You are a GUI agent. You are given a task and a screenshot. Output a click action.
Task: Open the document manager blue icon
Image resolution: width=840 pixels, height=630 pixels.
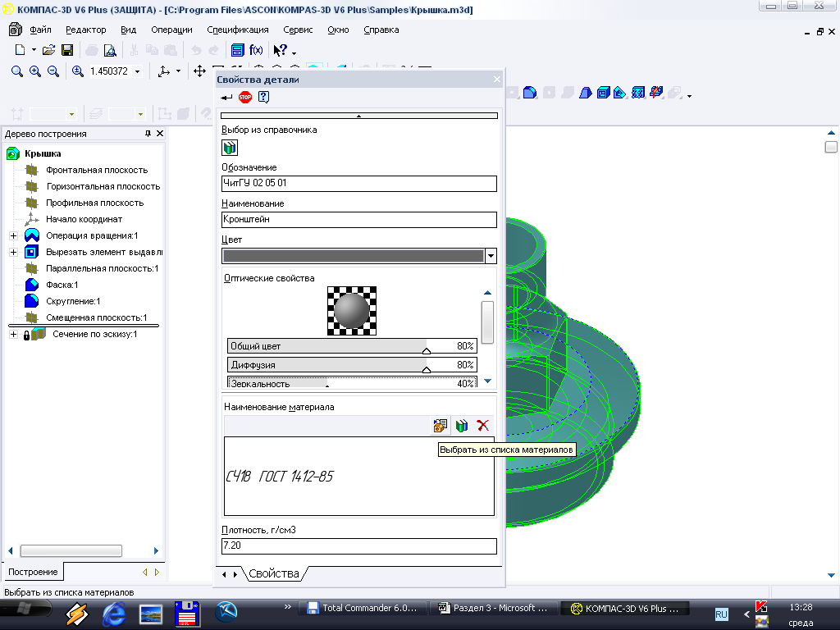[237, 50]
